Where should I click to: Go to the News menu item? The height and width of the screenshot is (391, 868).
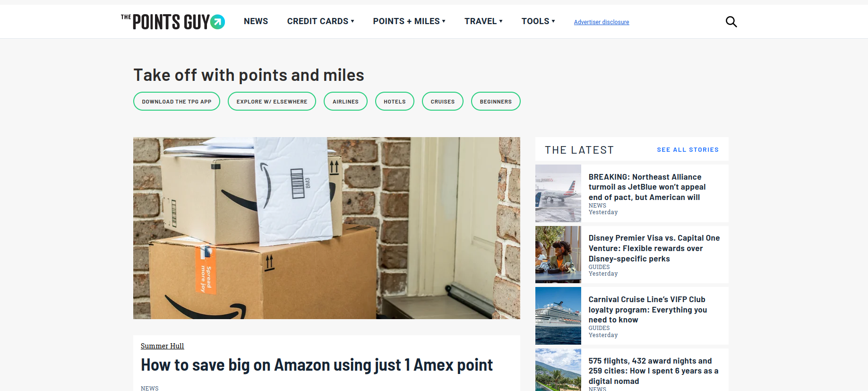click(x=256, y=21)
